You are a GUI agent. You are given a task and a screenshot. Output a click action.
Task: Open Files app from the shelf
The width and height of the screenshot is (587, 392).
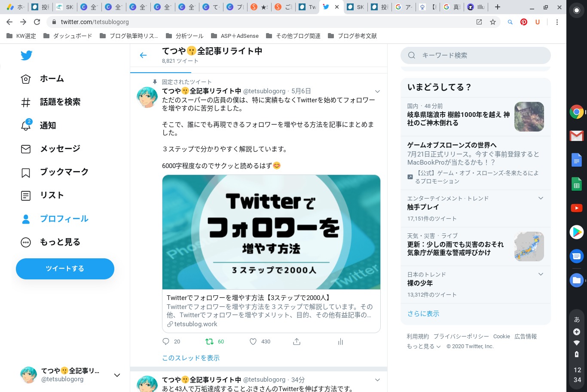click(577, 280)
